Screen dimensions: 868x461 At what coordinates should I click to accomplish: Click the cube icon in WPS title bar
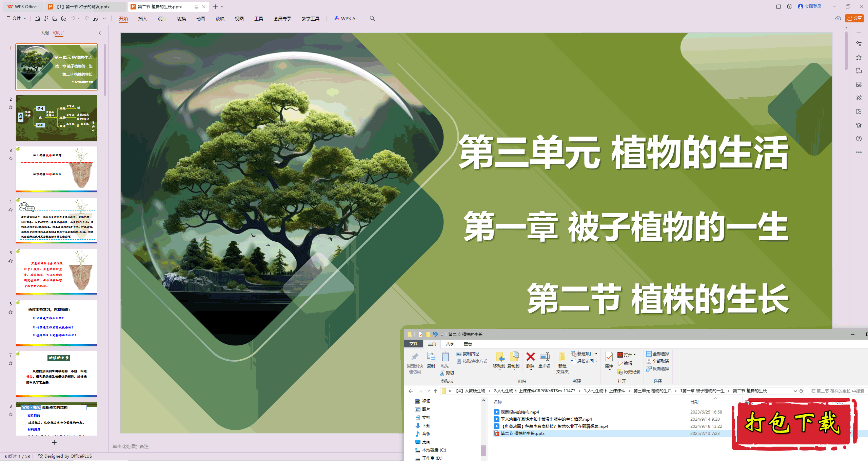pyautogui.click(x=790, y=6)
